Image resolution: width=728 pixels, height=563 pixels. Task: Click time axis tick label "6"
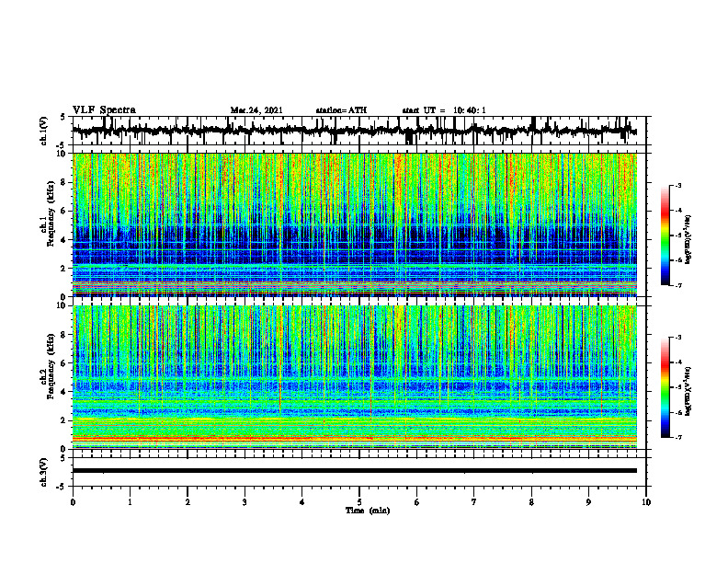pos(417,502)
